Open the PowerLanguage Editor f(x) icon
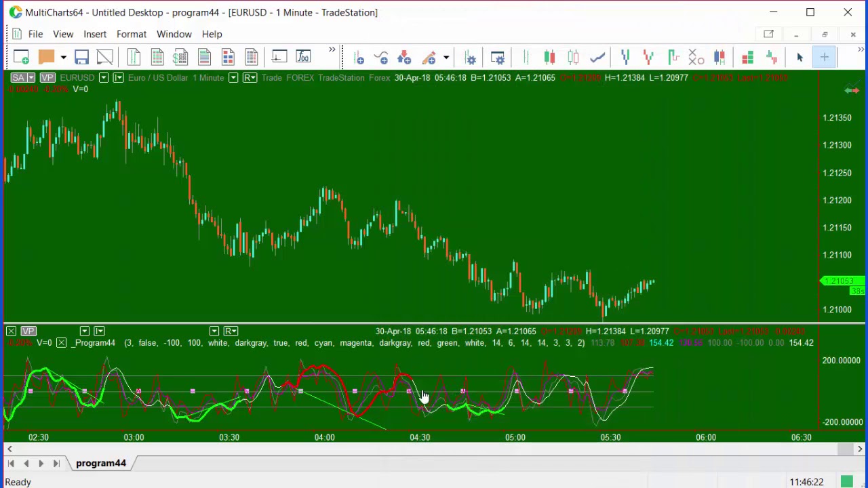 (x=303, y=58)
